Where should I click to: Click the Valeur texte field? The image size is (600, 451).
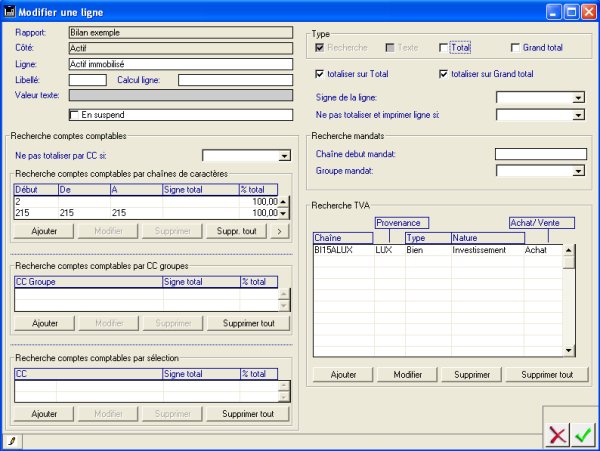click(x=181, y=96)
